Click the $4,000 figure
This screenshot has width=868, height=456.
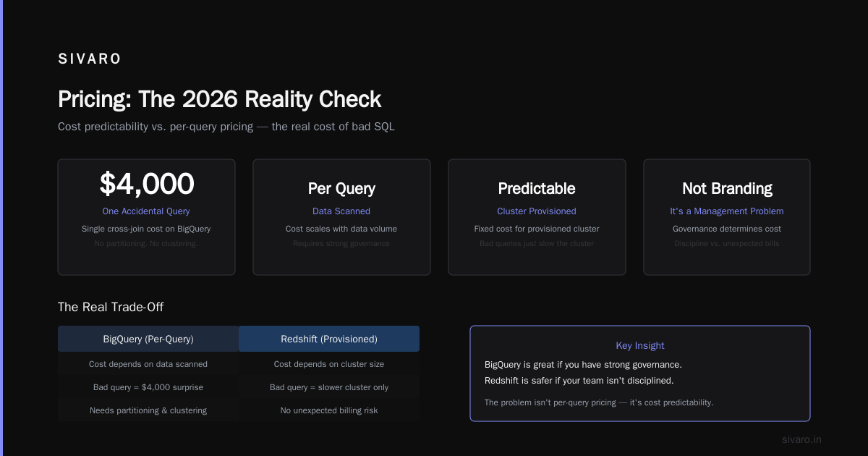point(147,184)
